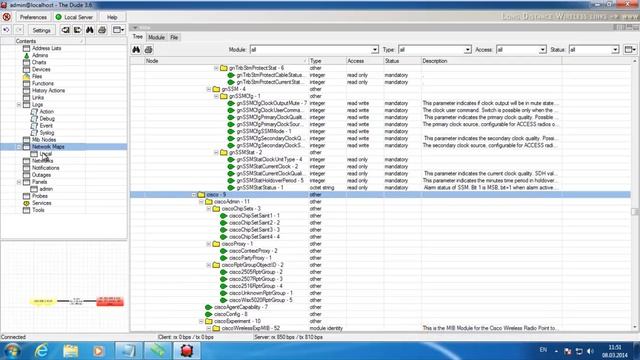Click the binoculars find icon in left toolbar
Screen dimensions: 640x360
click(x=89, y=30)
